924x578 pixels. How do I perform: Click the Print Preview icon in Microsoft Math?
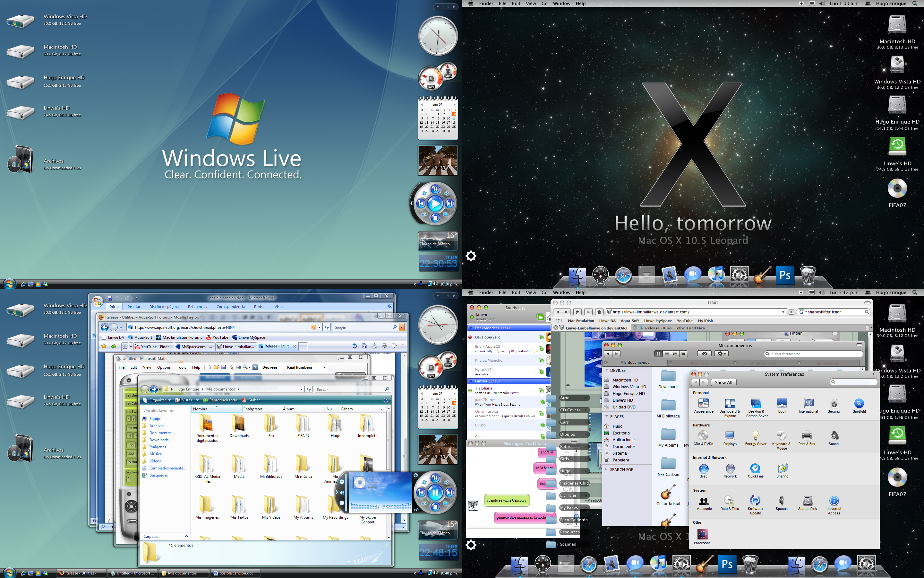231,367
